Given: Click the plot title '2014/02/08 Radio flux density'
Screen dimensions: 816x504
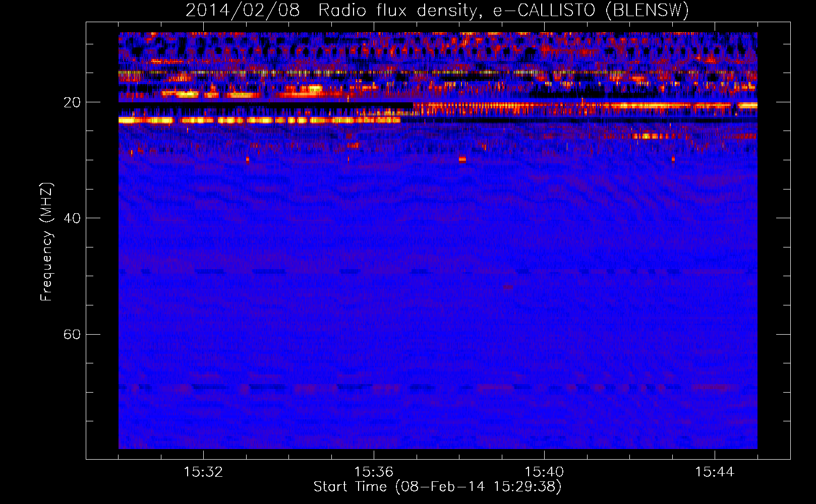Looking at the screenshot, I should [333, 11].
